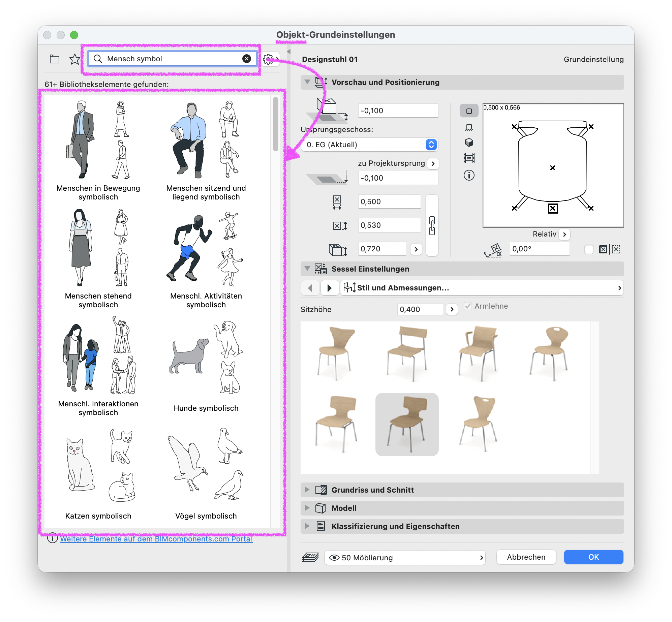Choose the highlighted chair style in bottom row
672x622 pixels.
coord(407,424)
